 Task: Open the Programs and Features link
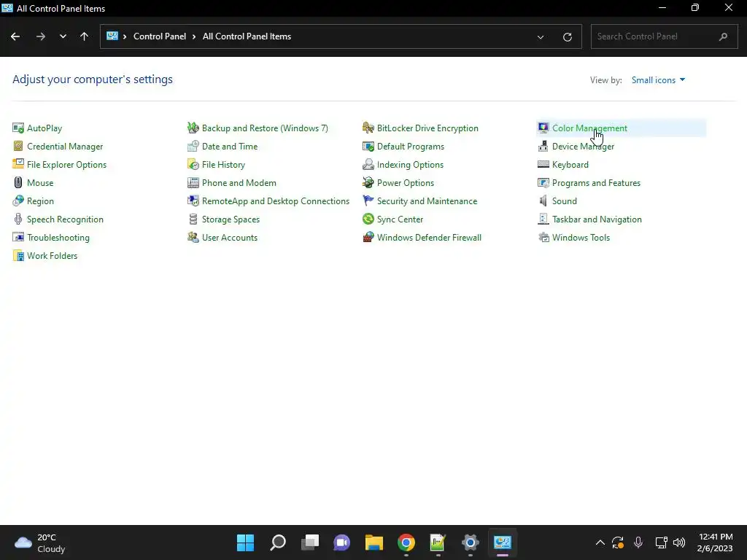[596, 183]
